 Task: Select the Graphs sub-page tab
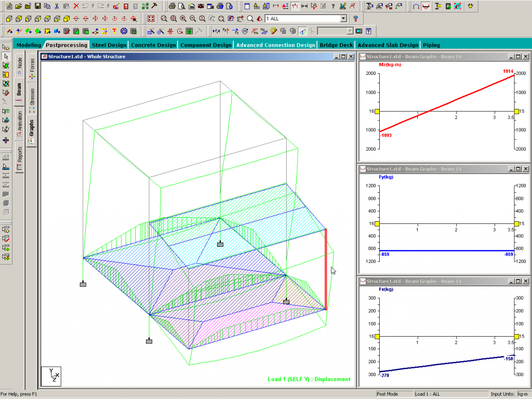click(x=31, y=131)
